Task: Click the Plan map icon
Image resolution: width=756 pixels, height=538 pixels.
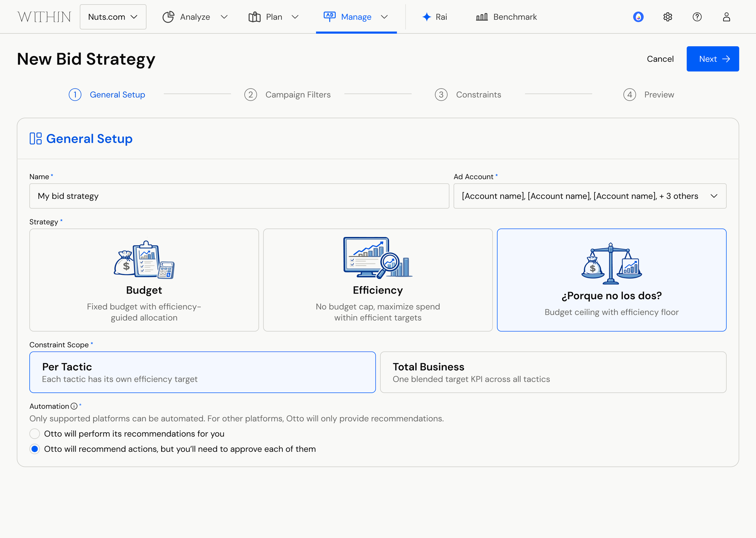Action: pos(254,17)
